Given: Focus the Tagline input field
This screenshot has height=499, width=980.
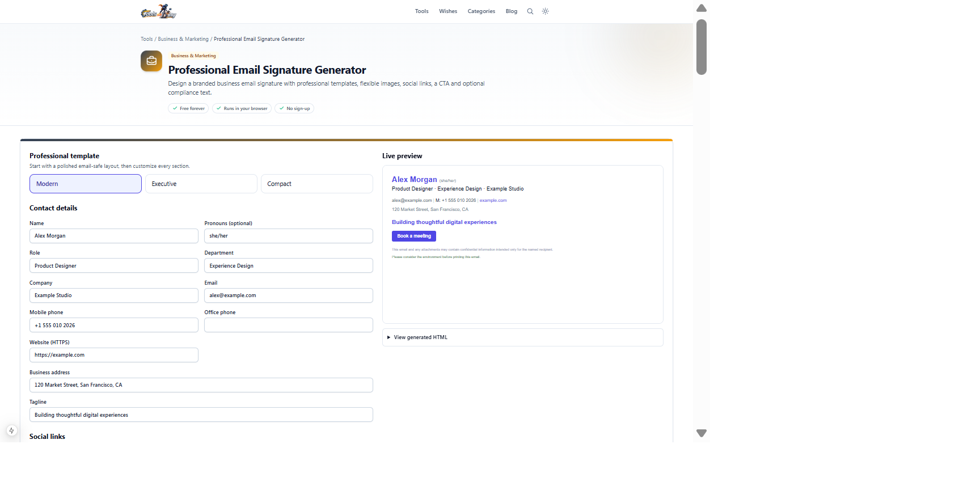Looking at the screenshot, I should tap(201, 415).
